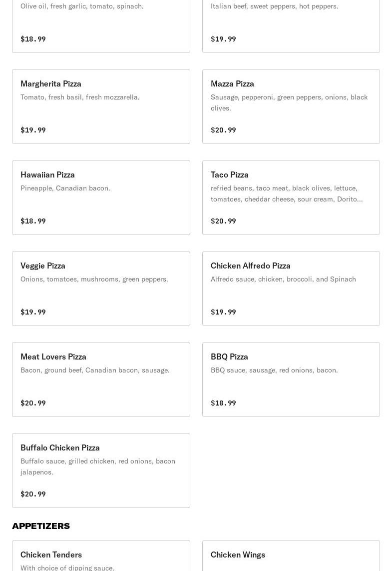Select the Chicken Tenders appetizer
This screenshot has height=571, width=392.
point(101,556)
